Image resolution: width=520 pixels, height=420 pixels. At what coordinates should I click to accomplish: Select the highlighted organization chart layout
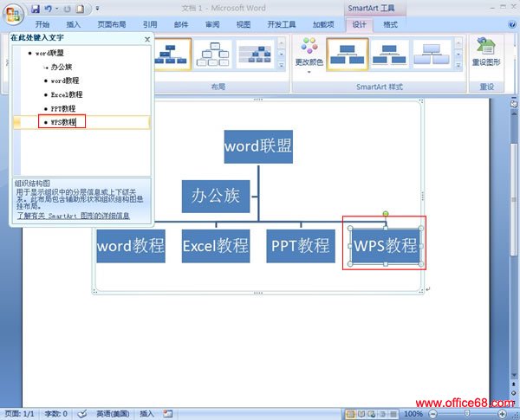tap(172, 54)
